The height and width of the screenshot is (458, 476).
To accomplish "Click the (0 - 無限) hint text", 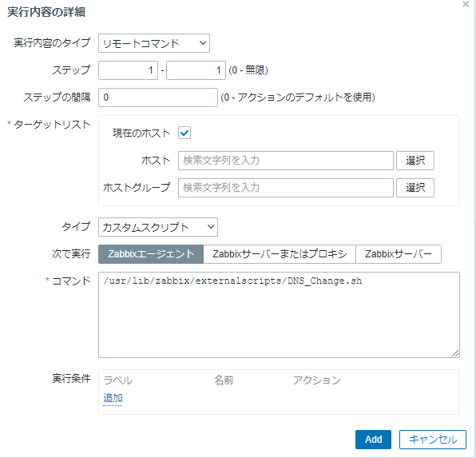I will tap(248, 70).
